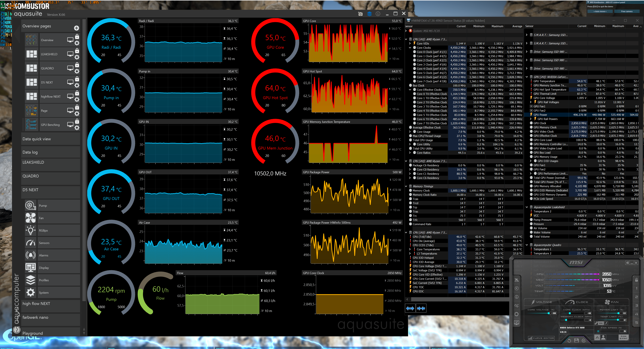Toggle Afterburner power/temp limit link

[596, 323]
